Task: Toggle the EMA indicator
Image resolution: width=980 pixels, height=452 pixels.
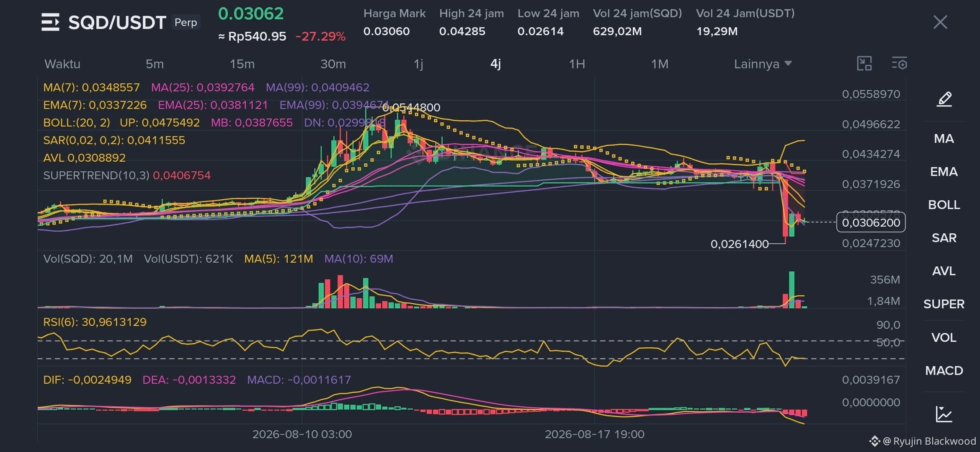Action: 944,172
